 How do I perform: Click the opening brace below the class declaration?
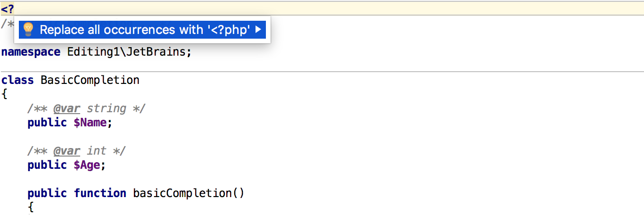tap(4, 94)
